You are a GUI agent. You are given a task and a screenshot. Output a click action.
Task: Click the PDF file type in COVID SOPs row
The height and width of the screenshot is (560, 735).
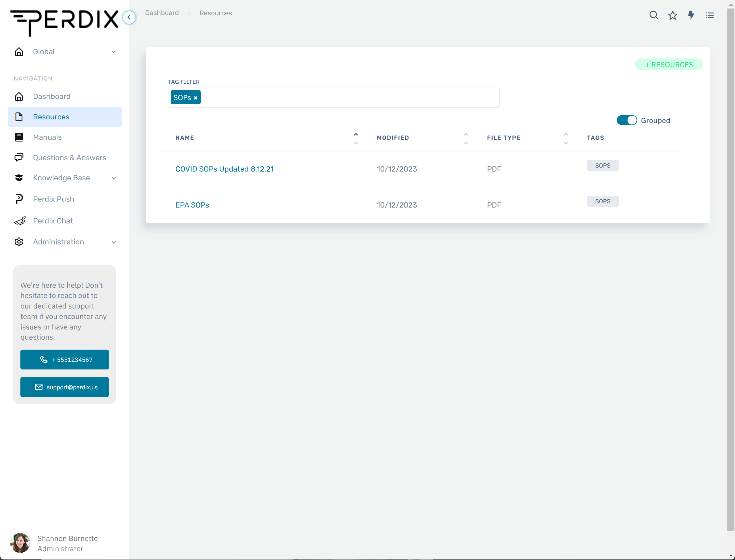(x=494, y=169)
